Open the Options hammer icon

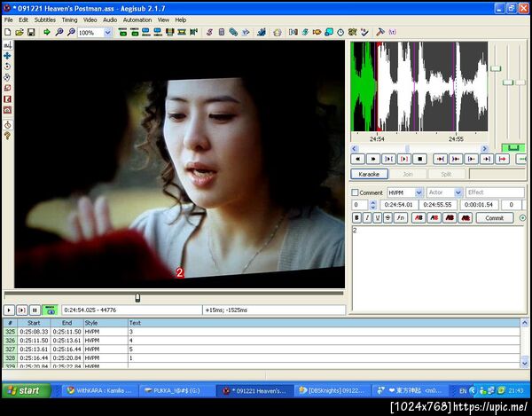tap(380, 32)
